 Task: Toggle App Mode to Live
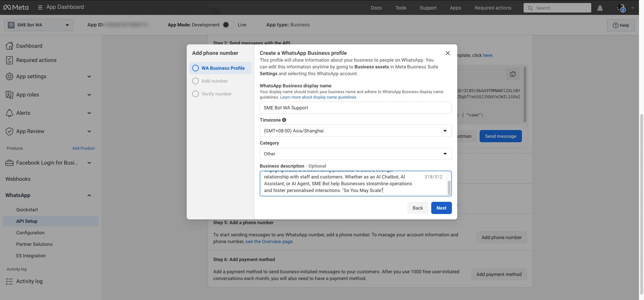228,25
